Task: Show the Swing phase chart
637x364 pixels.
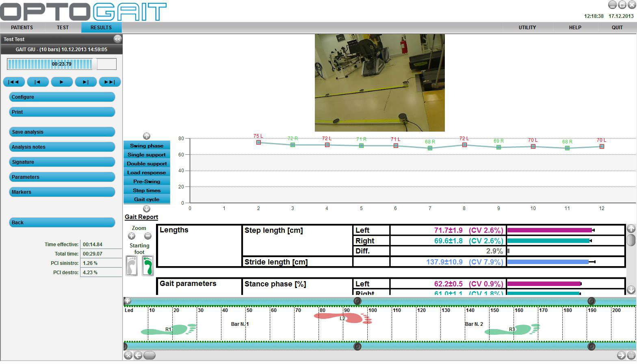Action: (147, 146)
